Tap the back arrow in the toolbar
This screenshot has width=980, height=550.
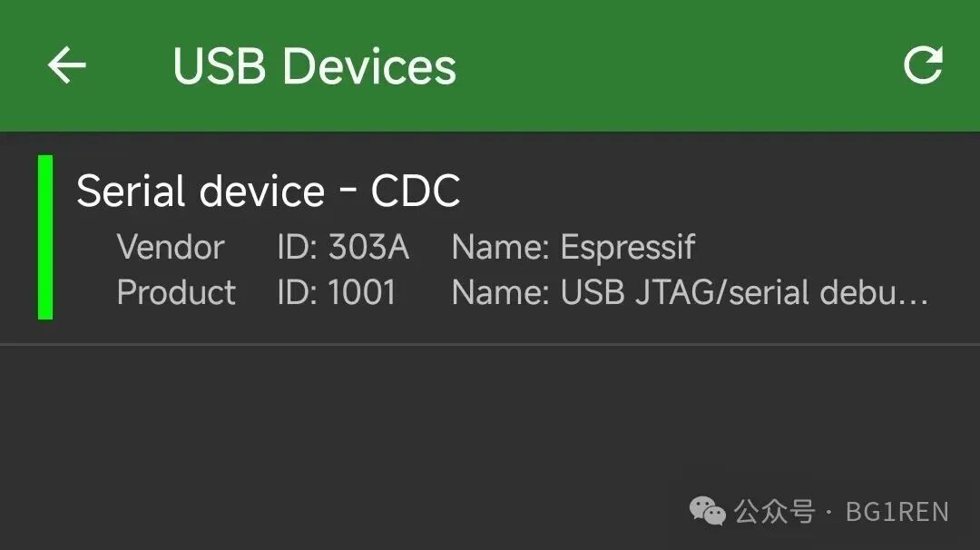66,64
